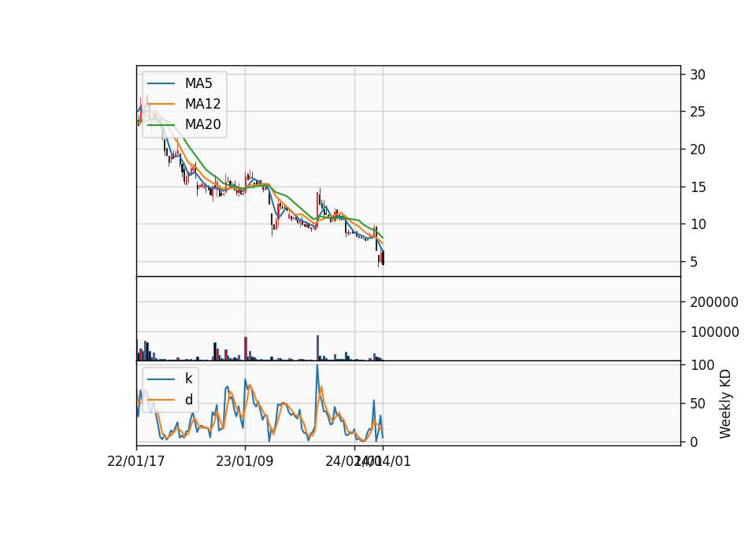Click the 0 tick on Weekly KD axis
Image resolution: width=756 pixels, height=543 pixels.
point(694,441)
